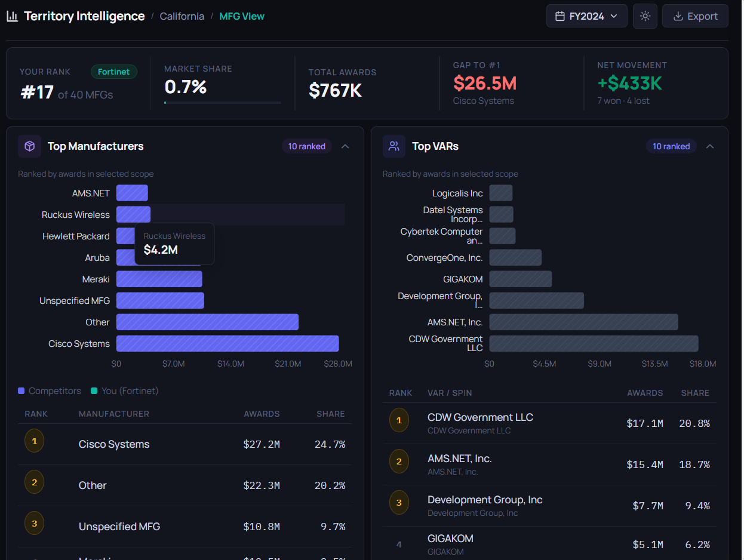Screen dimensions: 744x560
Task: Sort manufacturers by SHARE column header
Action: point(331,414)
